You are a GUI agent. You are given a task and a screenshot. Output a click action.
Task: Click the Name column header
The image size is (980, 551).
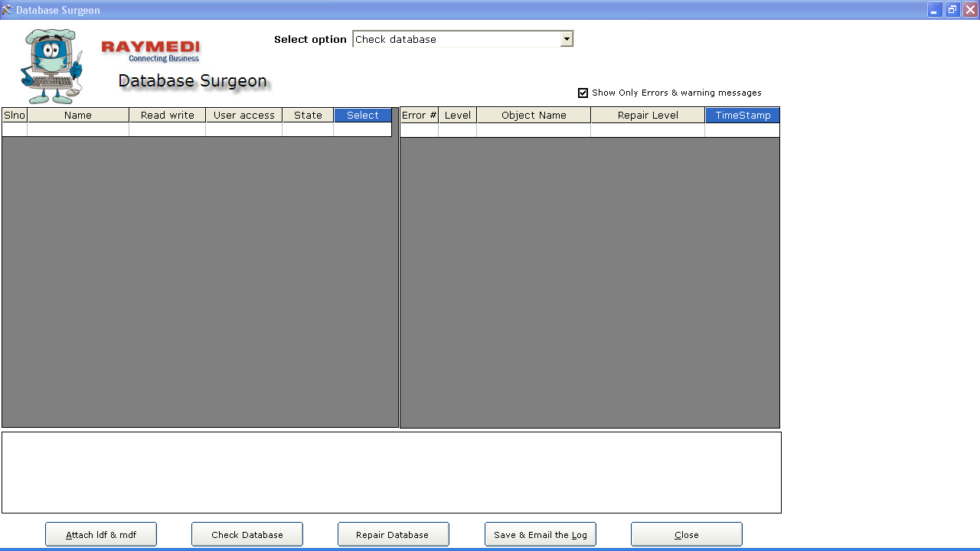[x=78, y=116]
